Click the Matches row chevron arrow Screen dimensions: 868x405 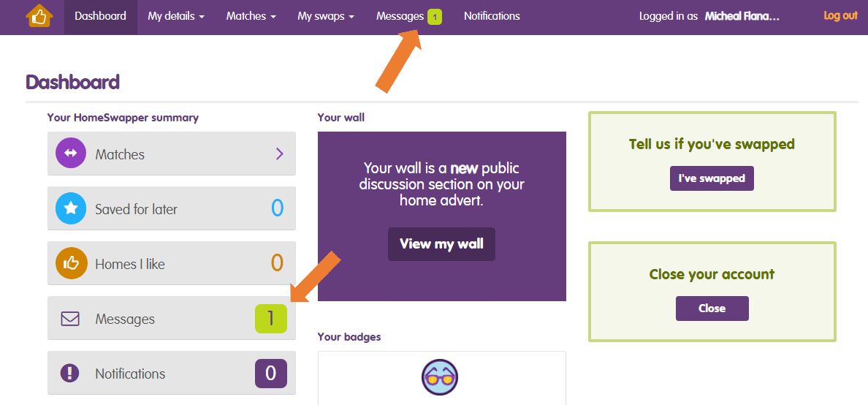(x=279, y=154)
